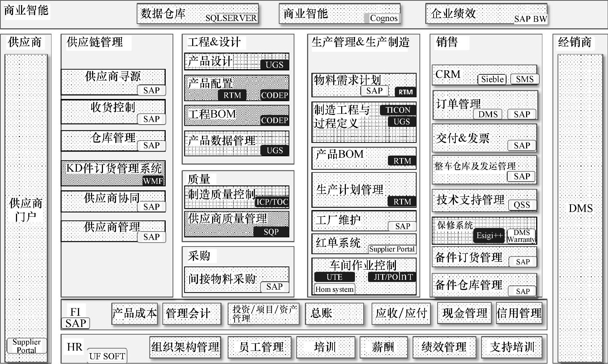This screenshot has height=364, width=608.
Task: Click the UGS tag in 制造工程与过程定义
Action: point(402,121)
